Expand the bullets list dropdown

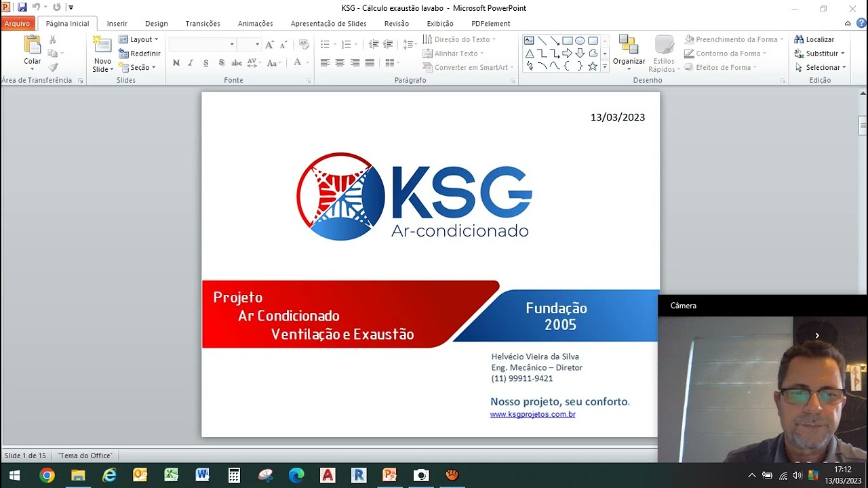pyautogui.click(x=335, y=45)
